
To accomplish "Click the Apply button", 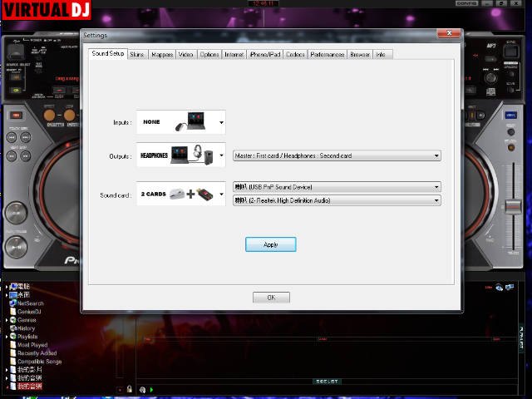I will 270,244.
